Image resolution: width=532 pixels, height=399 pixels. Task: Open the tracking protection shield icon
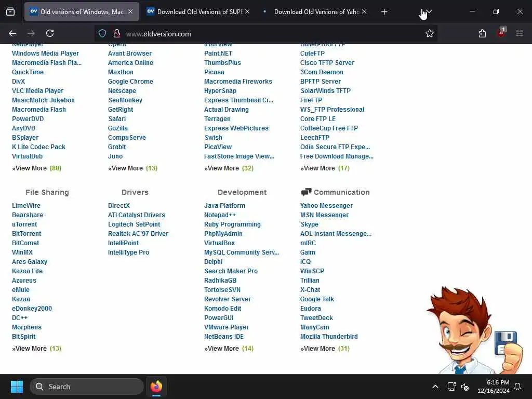tap(102, 33)
